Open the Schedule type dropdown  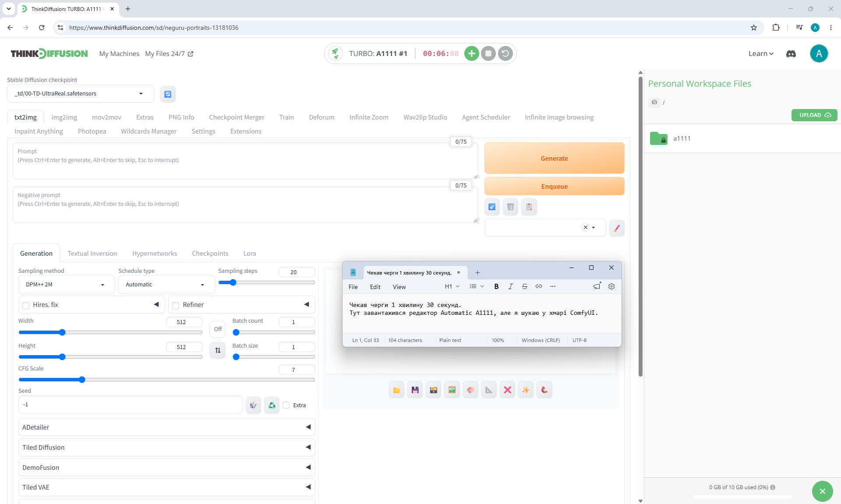pyautogui.click(x=166, y=285)
